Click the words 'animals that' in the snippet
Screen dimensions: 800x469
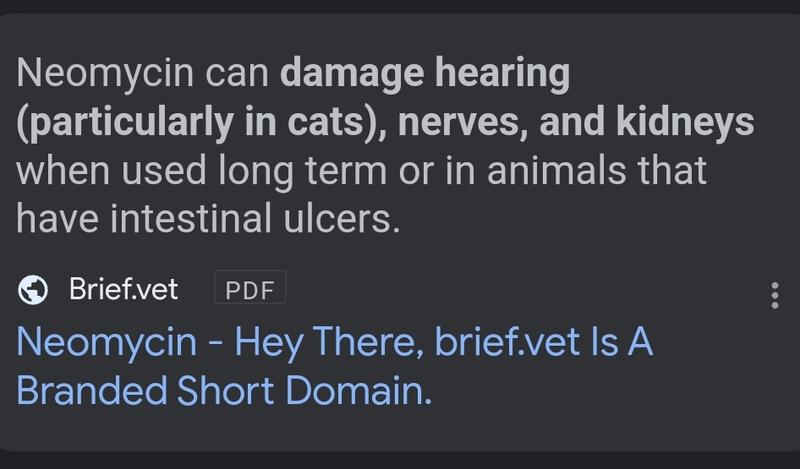(597, 170)
